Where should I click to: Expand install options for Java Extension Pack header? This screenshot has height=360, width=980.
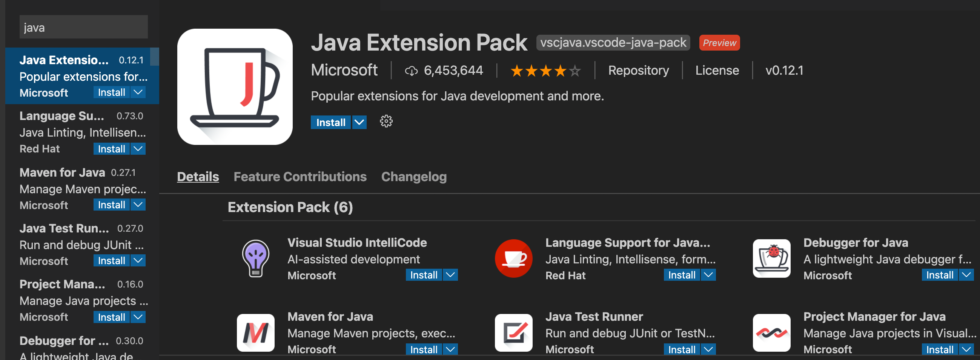359,123
